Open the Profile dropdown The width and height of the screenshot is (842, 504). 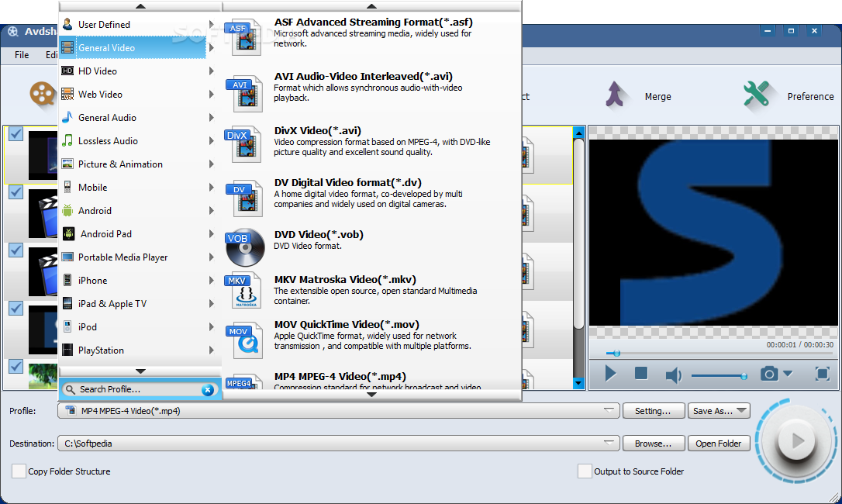(x=609, y=410)
